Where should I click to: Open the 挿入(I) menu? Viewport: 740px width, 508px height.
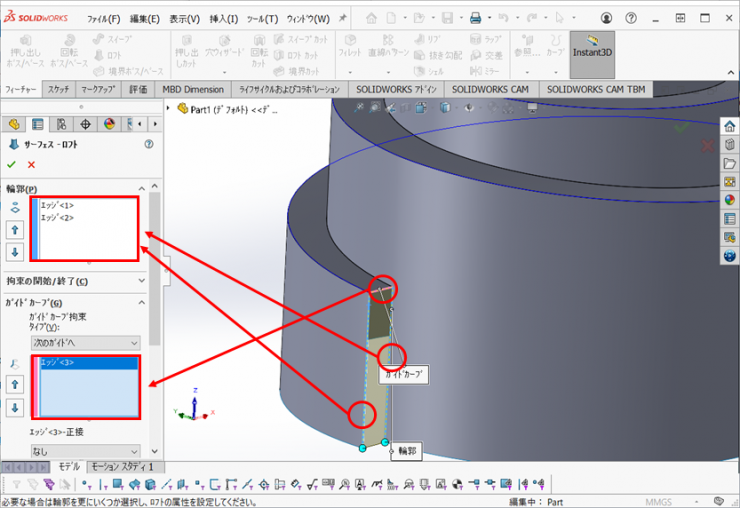click(x=224, y=18)
